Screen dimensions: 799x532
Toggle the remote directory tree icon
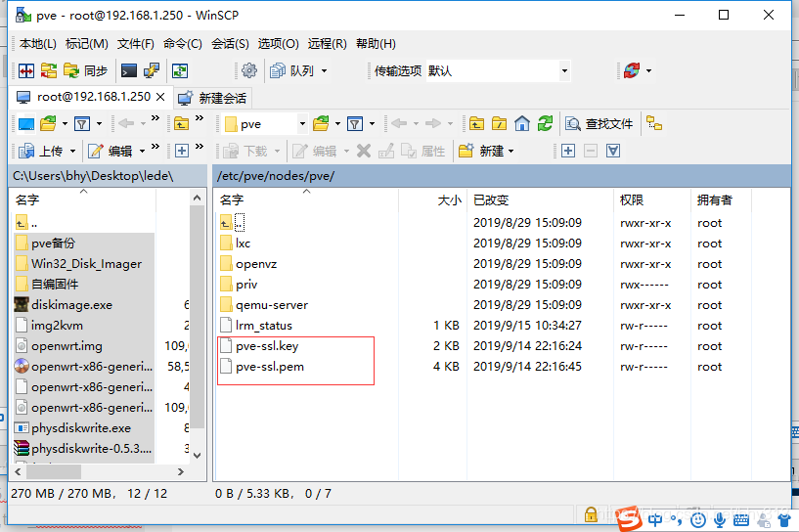654,123
